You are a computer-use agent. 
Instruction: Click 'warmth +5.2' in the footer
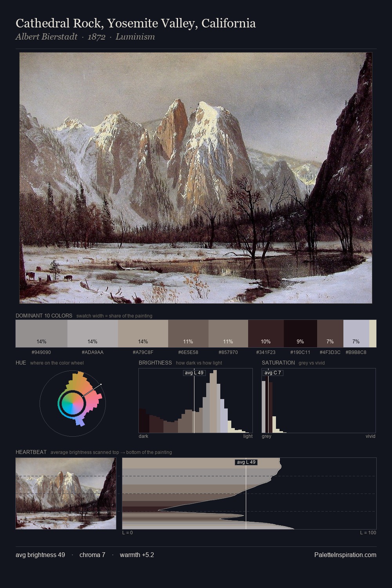pos(137,555)
